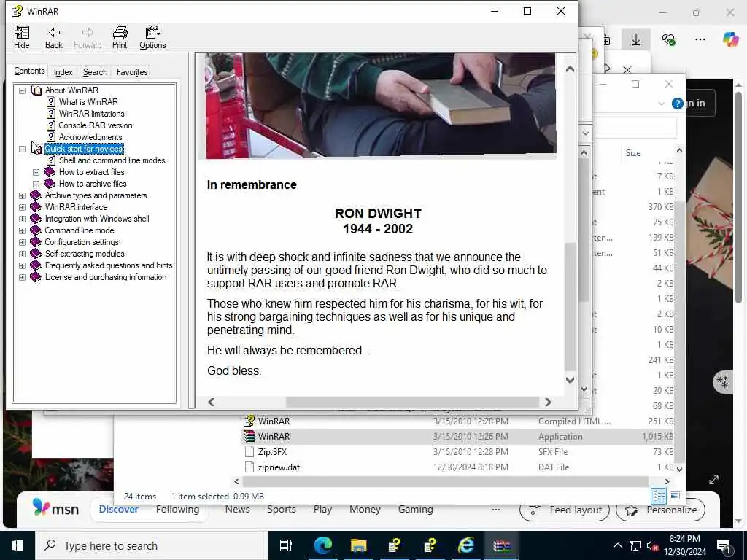Open File Explorer from the taskbar

click(358, 545)
